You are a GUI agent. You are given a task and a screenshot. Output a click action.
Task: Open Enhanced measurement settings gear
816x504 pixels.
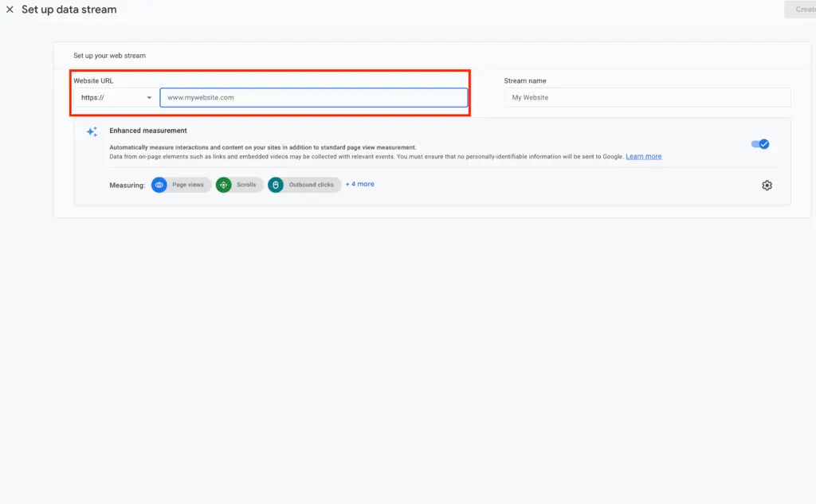pos(767,184)
